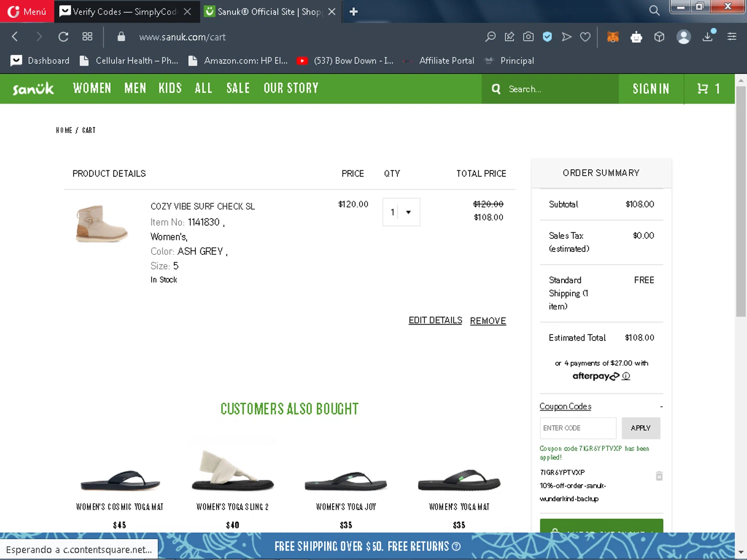
Task: Close the Sanuk Official Site tab
Action: 332,11
